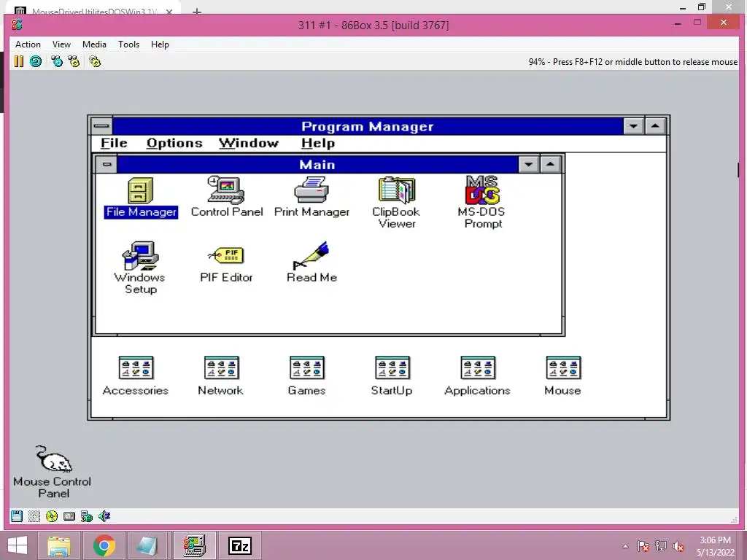This screenshot has width=747, height=560.
Task: Open Program Manager Options menu
Action: point(174,143)
